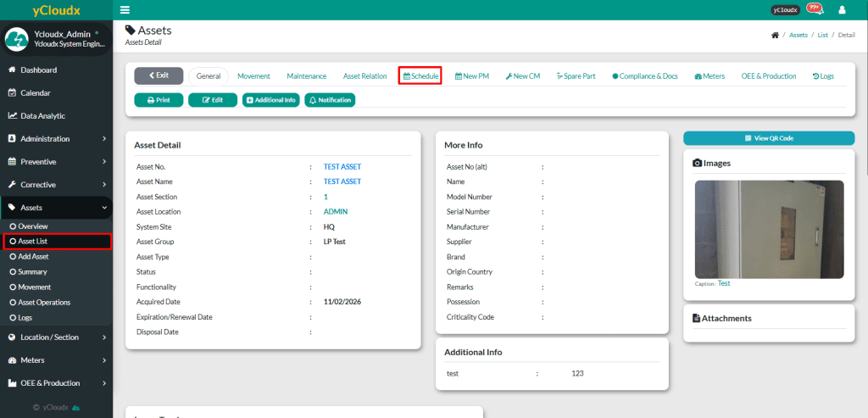Collapse the Assets sidebar menu
Image resolution: width=868 pixels, height=418 pixels.
(56, 208)
